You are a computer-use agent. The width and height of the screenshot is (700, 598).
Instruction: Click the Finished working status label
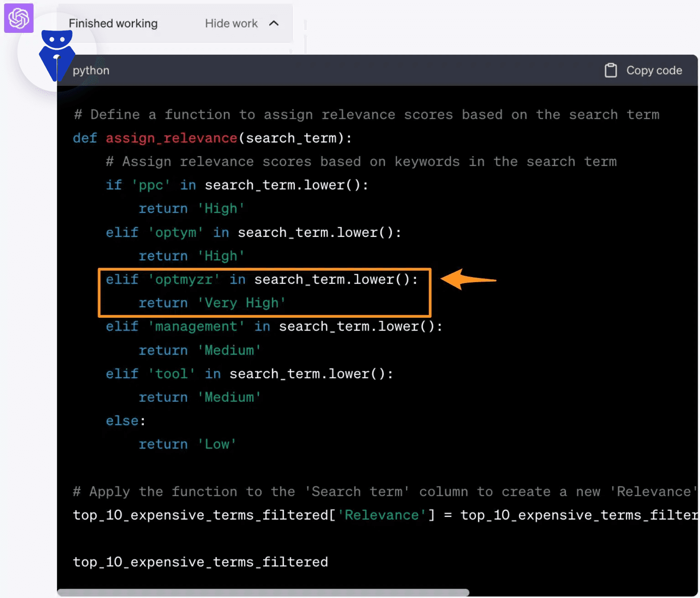[113, 23]
